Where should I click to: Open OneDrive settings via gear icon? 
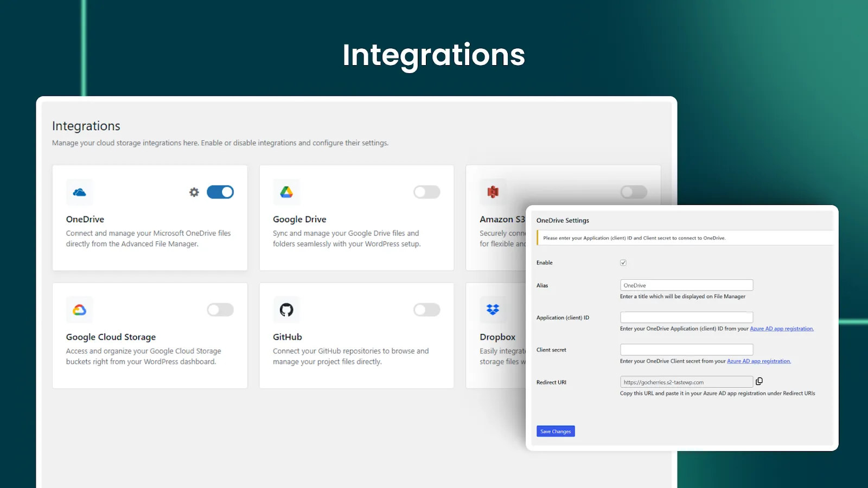[x=194, y=192]
